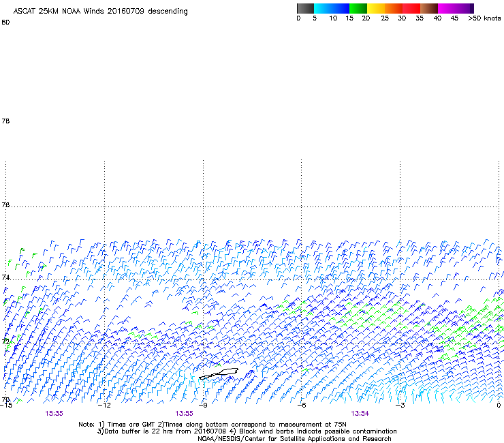Image resolution: width=504 pixels, height=443 pixels.
Task: Click the longitude label '-3'
Action: (x=400, y=406)
